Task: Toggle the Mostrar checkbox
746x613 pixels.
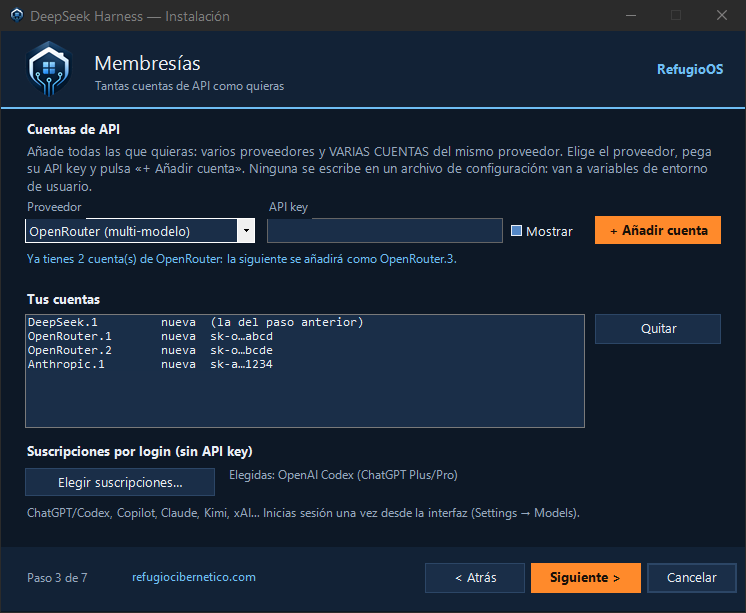Action: pyautogui.click(x=516, y=231)
